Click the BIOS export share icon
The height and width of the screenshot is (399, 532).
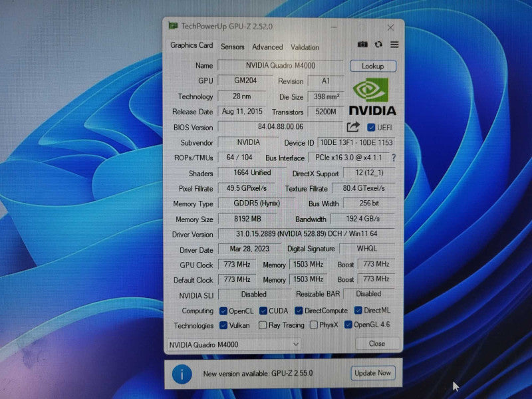pos(353,127)
